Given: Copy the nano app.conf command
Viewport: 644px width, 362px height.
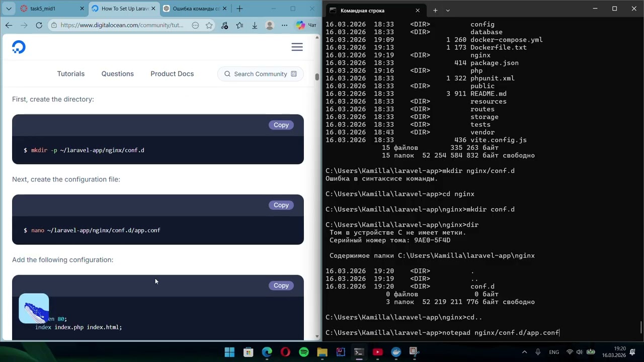Looking at the screenshot, I should [281, 205].
